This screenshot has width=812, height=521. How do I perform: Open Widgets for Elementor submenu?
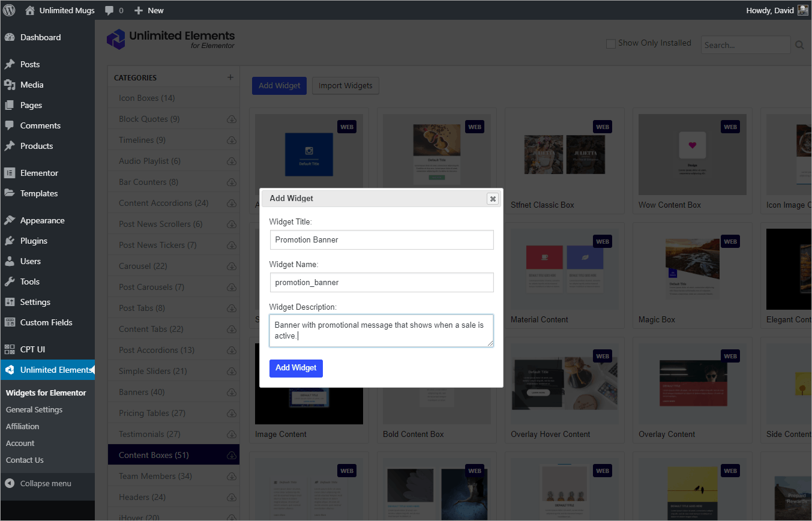(46, 393)
